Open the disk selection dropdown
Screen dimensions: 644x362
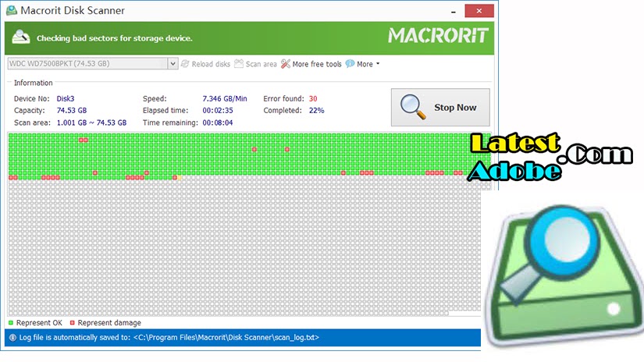point(173,64)
